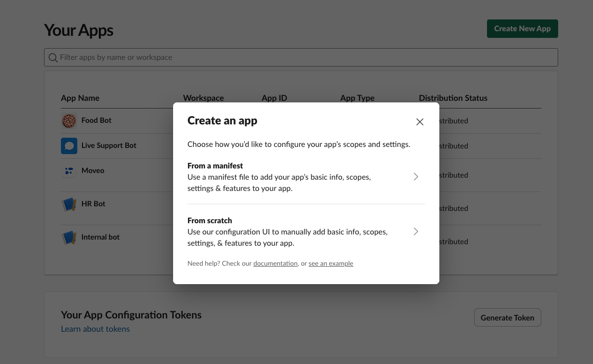This screenshot has height=364, width=593.
Task: Click the Live Support Bot chat bubble icon
Action: coord(69,146)
